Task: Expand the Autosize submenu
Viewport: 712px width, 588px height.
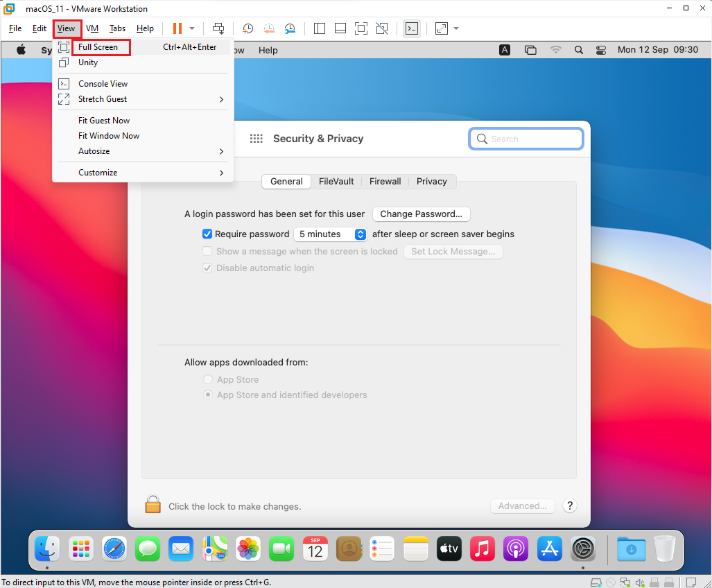Action: click(141, 151)
